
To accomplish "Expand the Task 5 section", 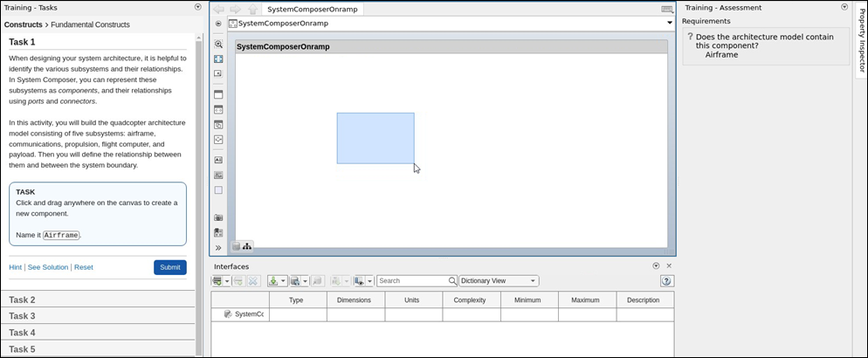I will click(98, 349).
